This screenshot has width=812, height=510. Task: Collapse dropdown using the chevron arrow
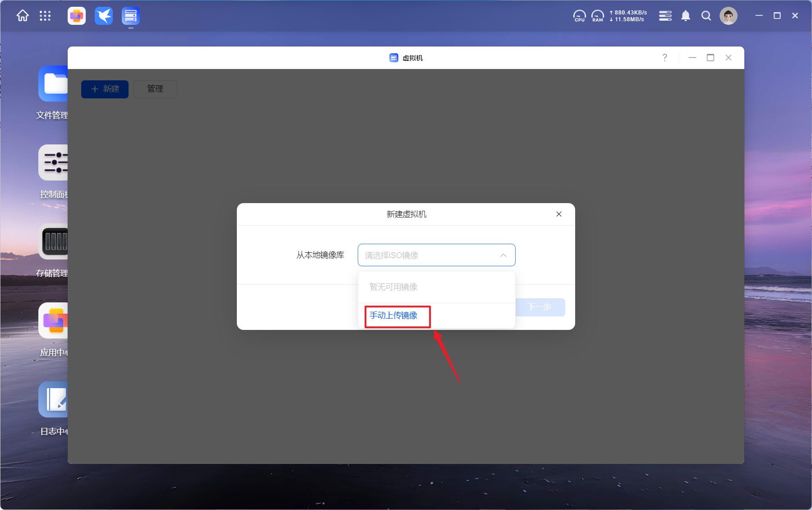click(x=503, y=255)
